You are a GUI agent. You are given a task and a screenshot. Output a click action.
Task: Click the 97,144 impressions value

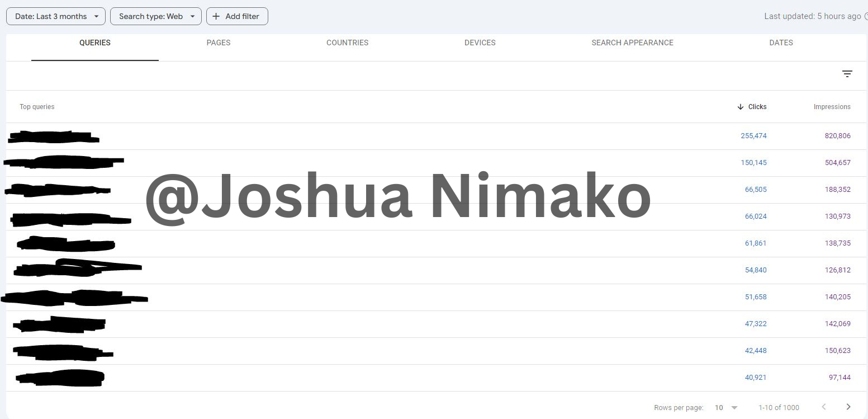coord(839,378)
